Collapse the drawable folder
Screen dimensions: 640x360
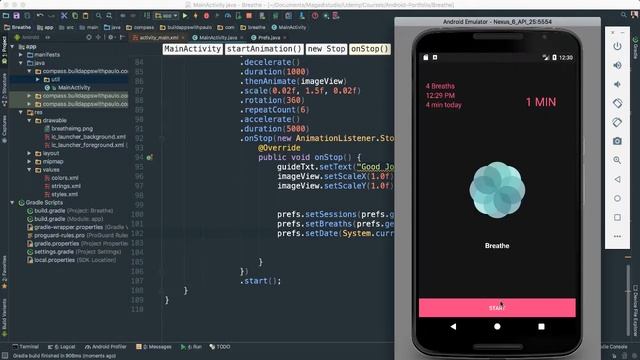(x=29, y=120)
